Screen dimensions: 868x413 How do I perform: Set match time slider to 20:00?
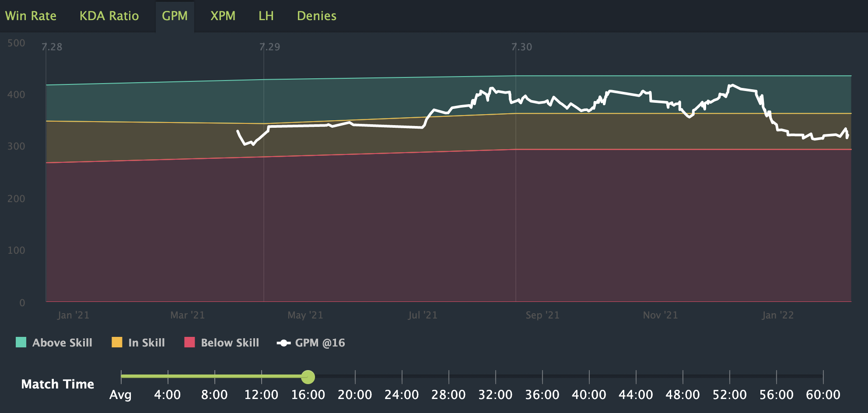(355, 394)
